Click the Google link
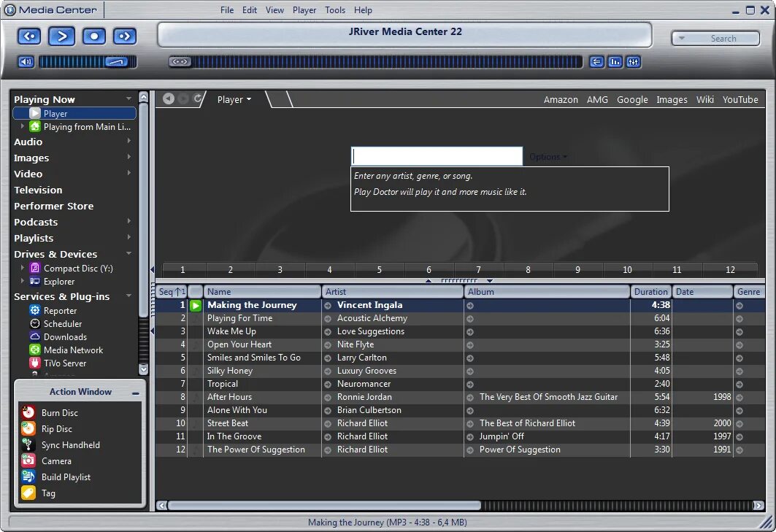This screenshot has height=532, width=776. click(x=632, y=99)
